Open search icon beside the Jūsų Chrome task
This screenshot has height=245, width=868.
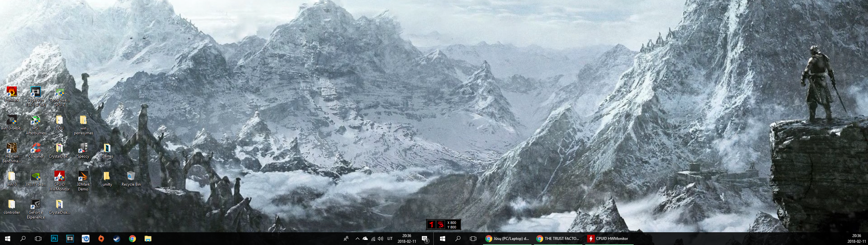click(458, 239)
